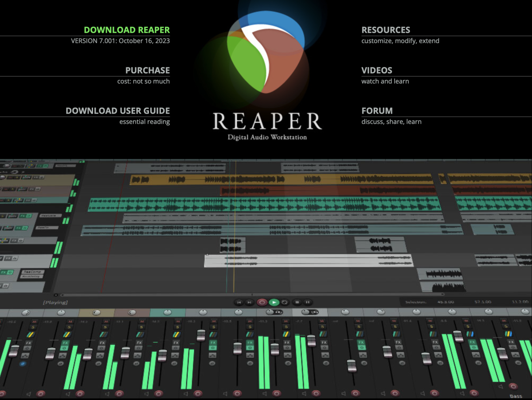Open FX on the tan mixer channel
This screenshot has width=532, height=400.
(103, 343)
